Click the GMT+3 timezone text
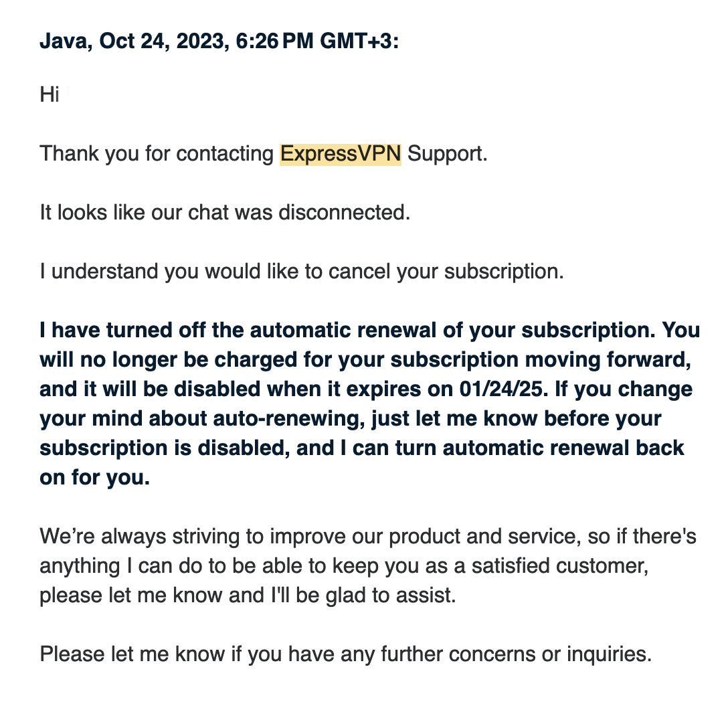The height and width of the screenshot is (712, 728). coord(356,41)
